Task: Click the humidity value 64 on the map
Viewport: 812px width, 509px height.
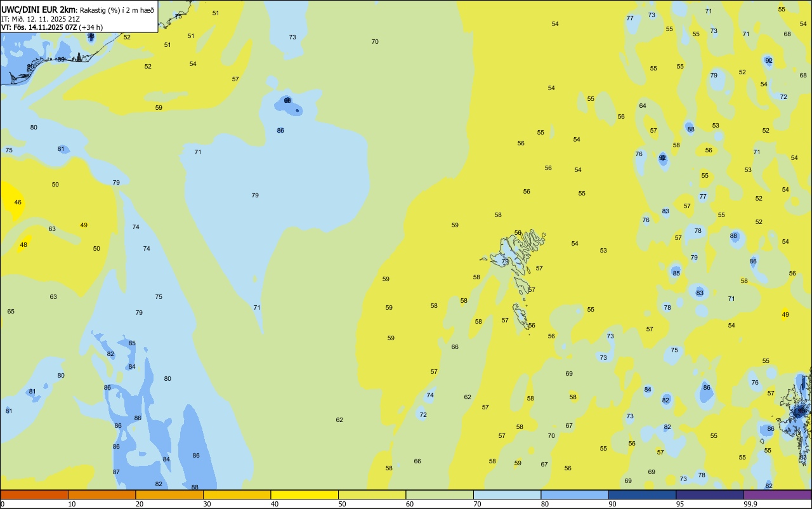Action: tap(643, 106)
